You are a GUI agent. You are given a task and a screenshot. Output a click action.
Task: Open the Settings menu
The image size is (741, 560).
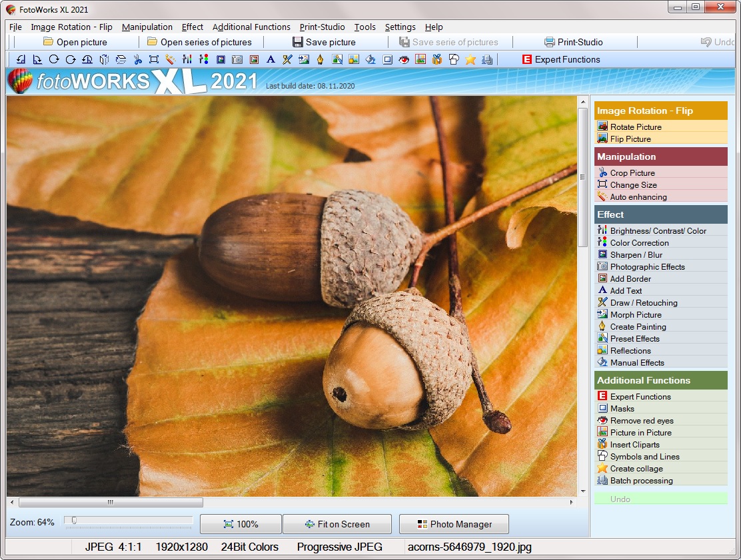pos(400,27)
